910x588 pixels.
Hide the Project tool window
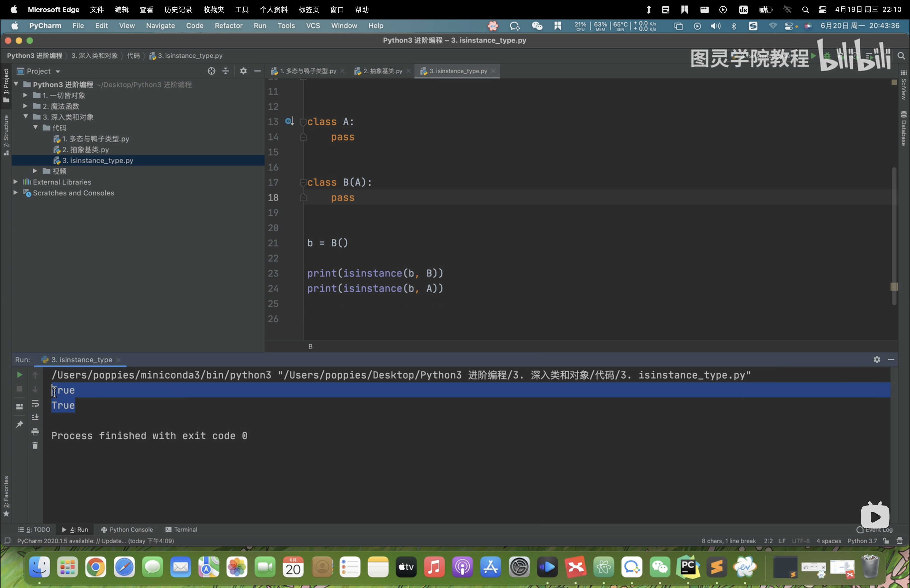(x=257, y=71)
